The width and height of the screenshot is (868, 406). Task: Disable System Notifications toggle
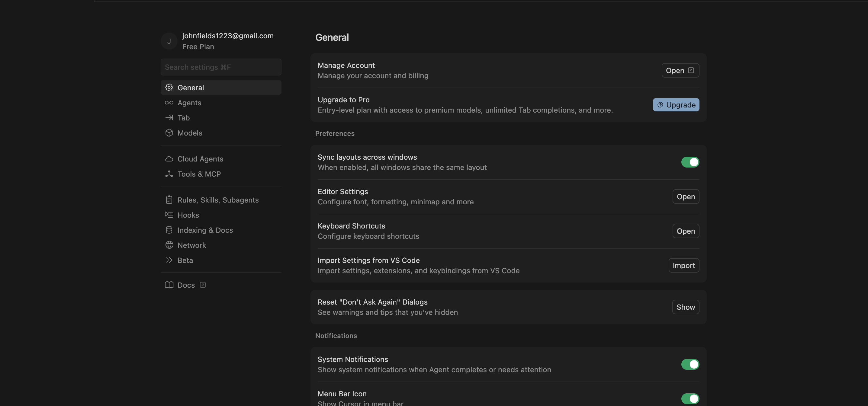[690, 364]
